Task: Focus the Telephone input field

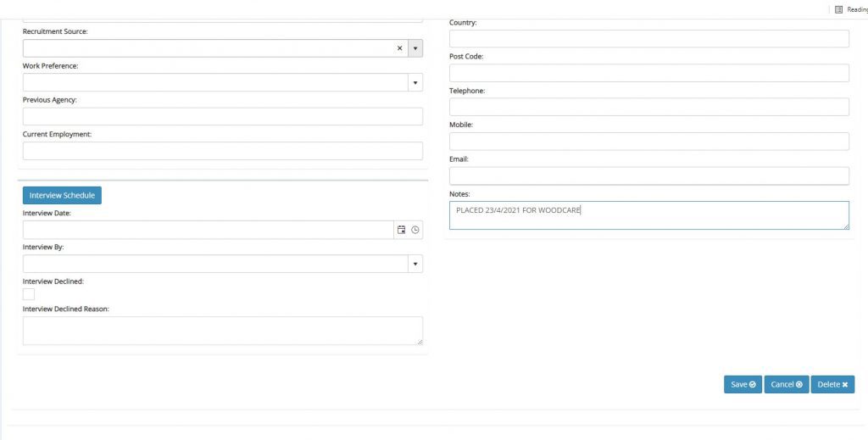Action: pos(648,107)
